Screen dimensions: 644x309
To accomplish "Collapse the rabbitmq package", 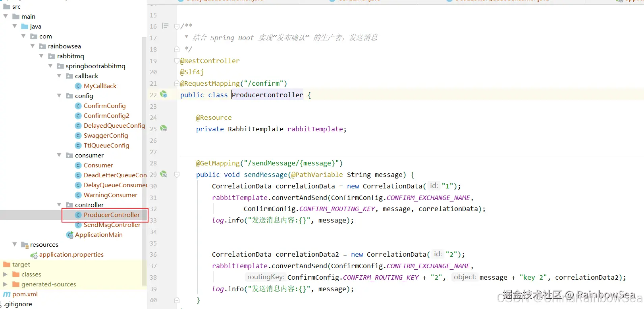I will (x=41, y=56).
